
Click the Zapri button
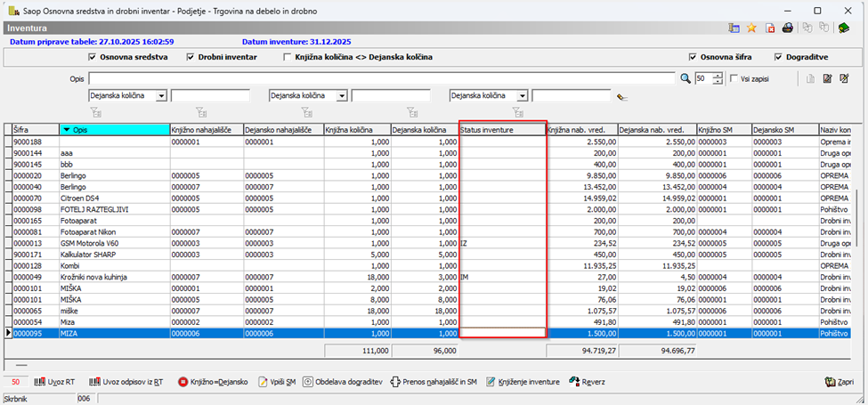pyautogui.click(x=841, y=382)
